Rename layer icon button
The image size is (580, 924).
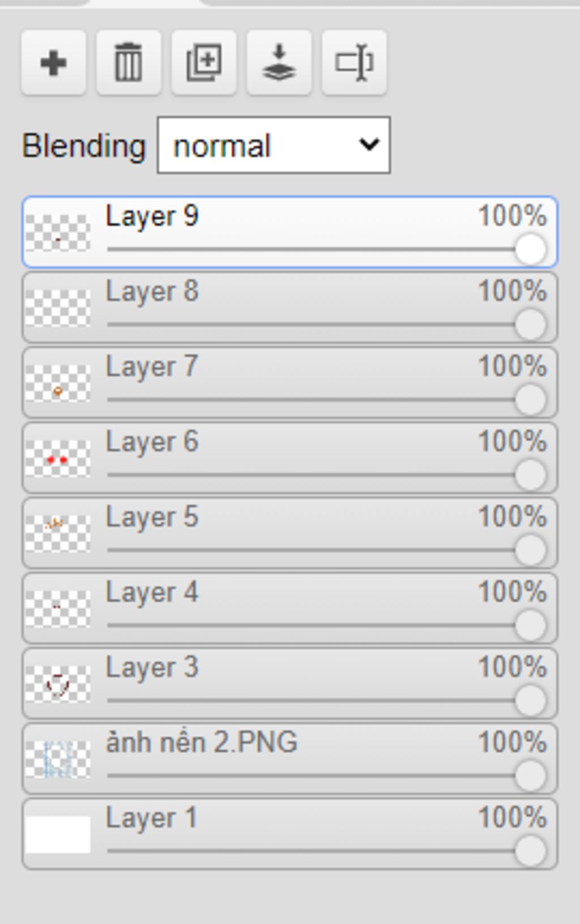pos(355,62)
